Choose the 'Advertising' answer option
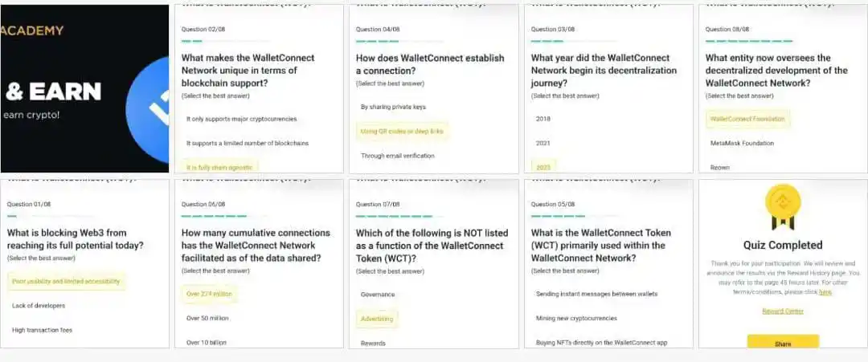 tap(376, 319)
